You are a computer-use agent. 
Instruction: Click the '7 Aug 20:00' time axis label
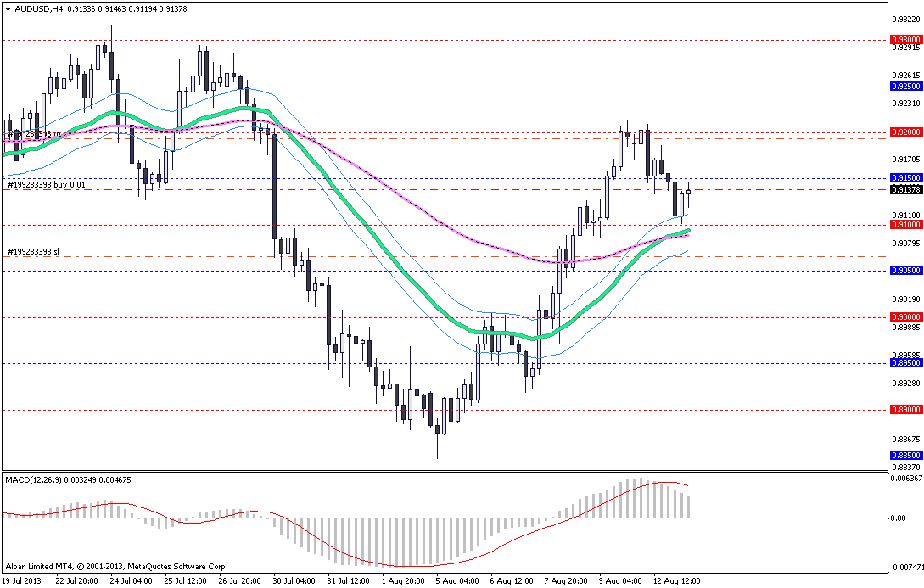566,581
